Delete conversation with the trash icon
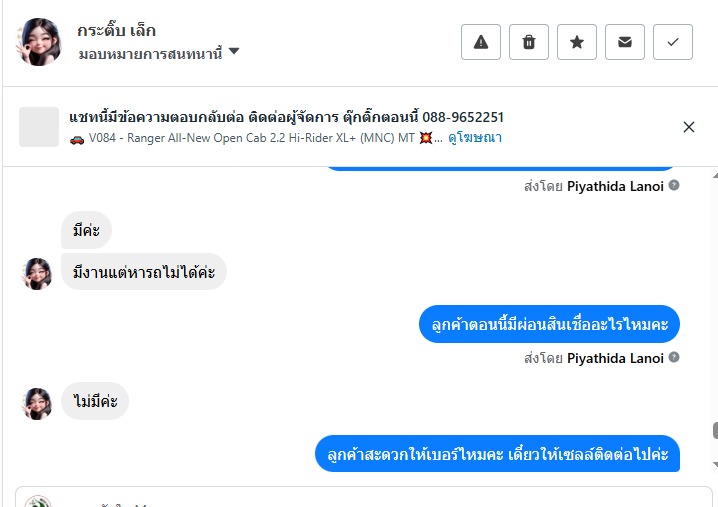 coord(529,42)
